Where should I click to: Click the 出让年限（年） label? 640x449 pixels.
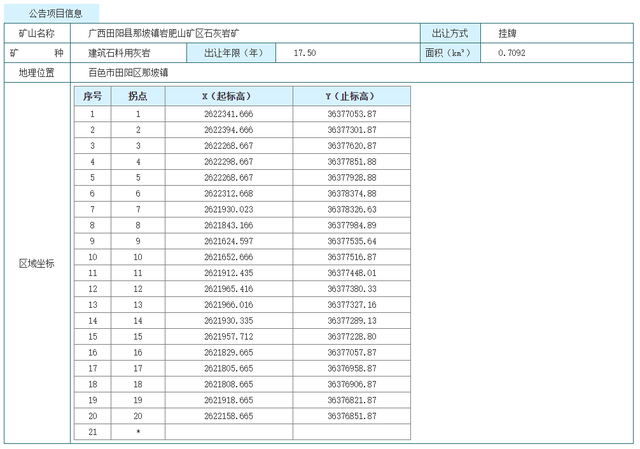point(233,52)
